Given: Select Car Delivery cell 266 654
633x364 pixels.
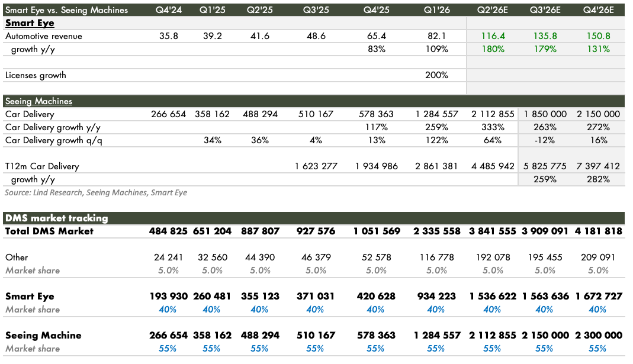Looking at the screenshot, I should tap(168, 114).
